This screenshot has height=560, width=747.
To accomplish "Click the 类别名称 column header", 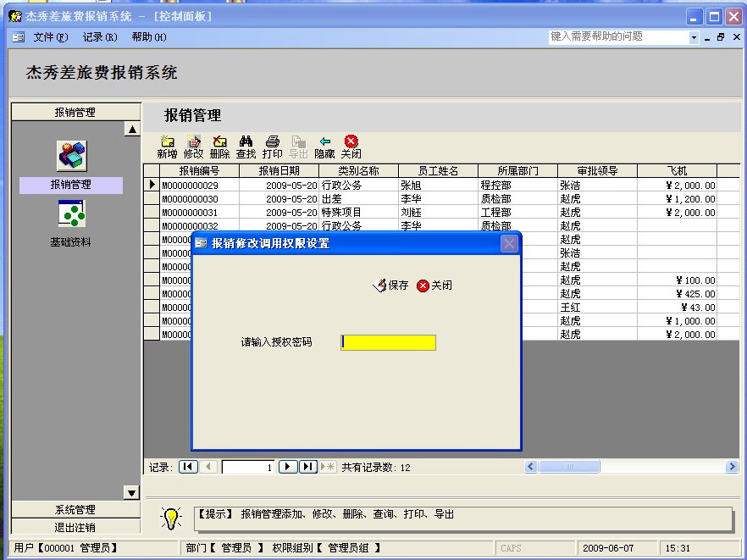I will click(359, 170).
